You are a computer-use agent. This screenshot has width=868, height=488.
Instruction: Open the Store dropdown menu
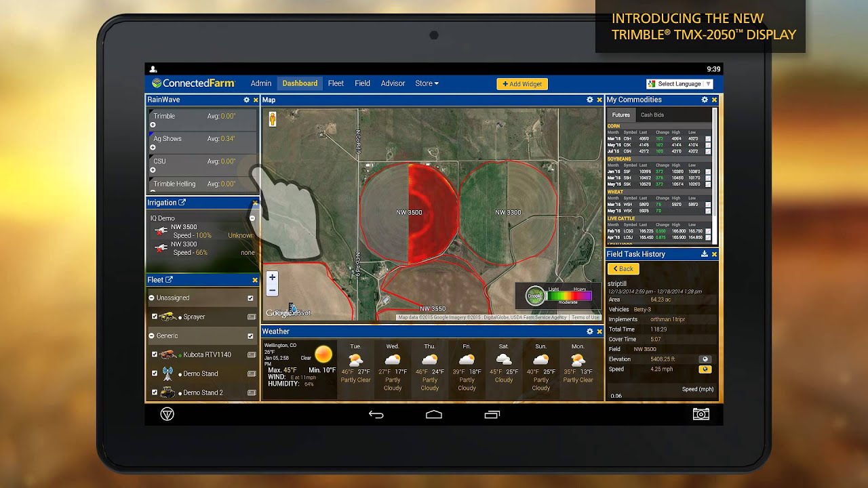coord(427,83)
